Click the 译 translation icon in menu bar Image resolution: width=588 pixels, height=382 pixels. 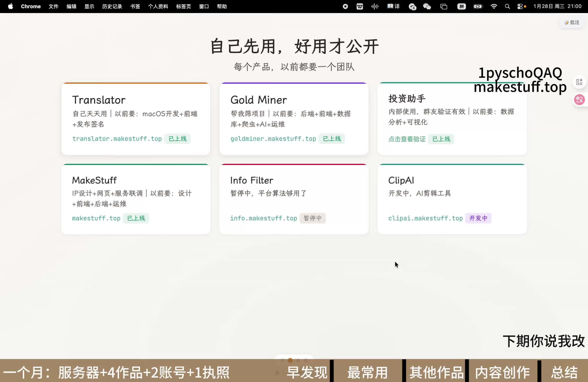coord(393,6)
